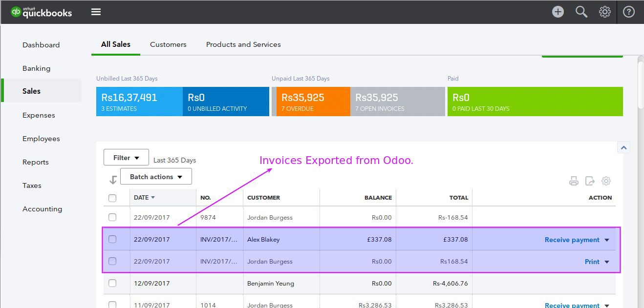Open Taxes in the sidebar
Screen dimensions: 644x308
(x=32, y=185)
